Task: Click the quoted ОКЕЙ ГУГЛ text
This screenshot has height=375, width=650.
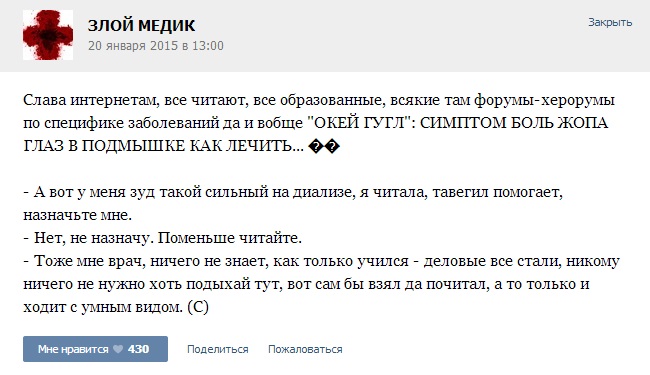Action: [x=362, y=123]
